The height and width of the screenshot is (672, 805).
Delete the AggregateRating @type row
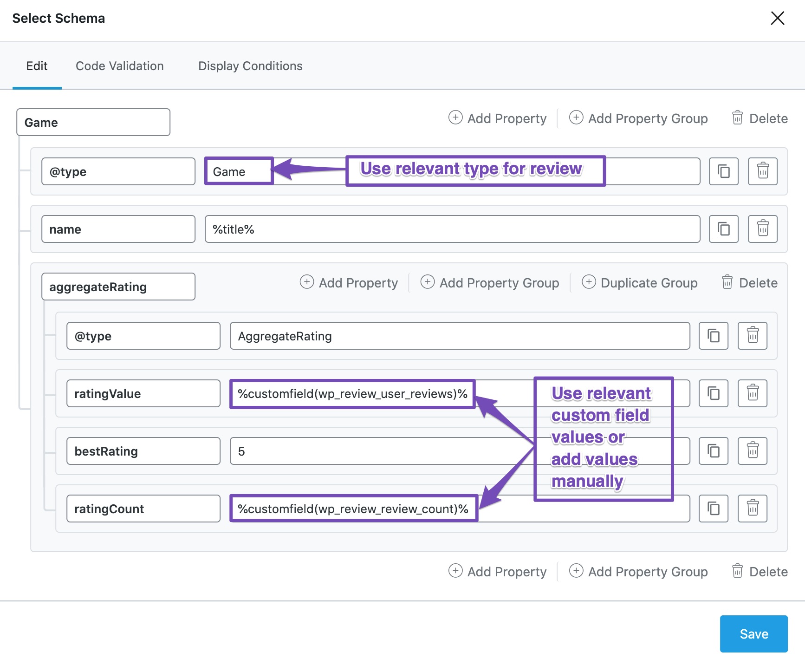(x=753, y=336)
